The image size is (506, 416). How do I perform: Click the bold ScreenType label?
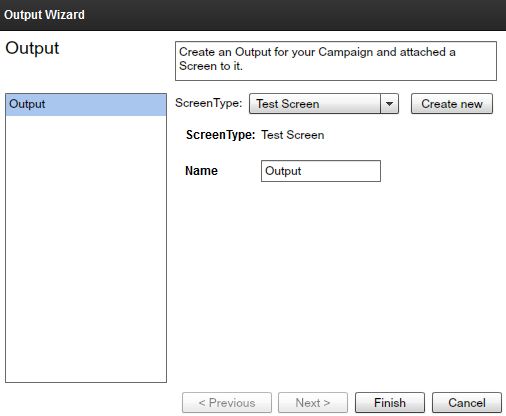coord(220,135)
